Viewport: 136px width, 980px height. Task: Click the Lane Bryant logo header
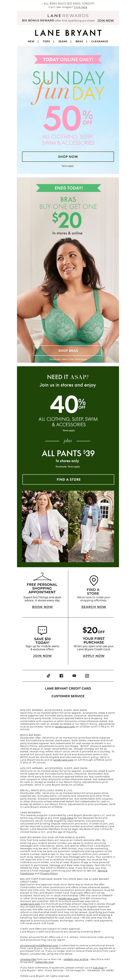coord(68,33)
